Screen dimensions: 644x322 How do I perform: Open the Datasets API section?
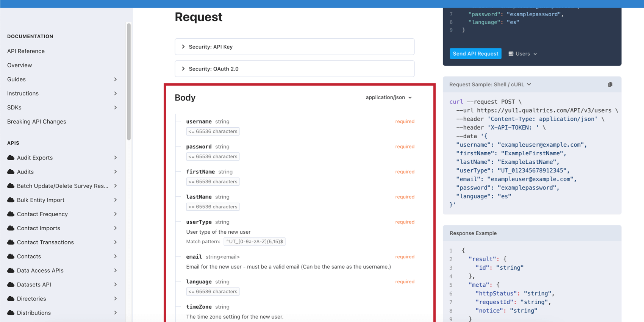point(34,284)
